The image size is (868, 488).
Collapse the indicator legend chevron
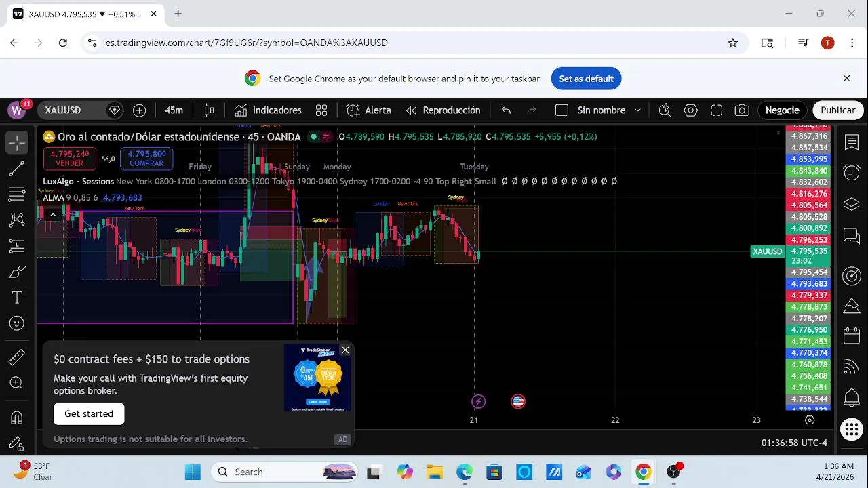pyautogui.click(x=53, y=215)
